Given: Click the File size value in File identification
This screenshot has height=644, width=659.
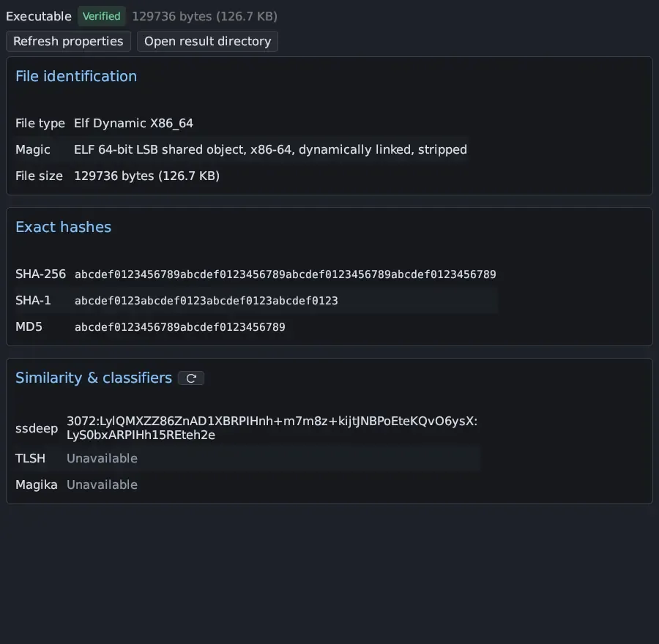Looking at the screenshot, I should (146, 176).
